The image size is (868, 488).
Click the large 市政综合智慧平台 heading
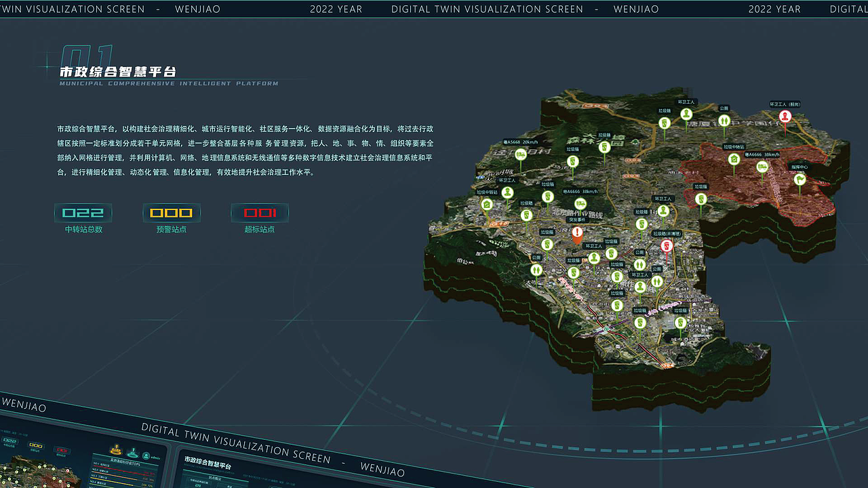[x=118, y=72]
